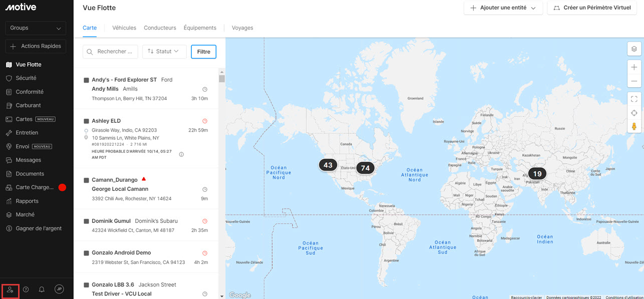Image resolution: width=644 pixels, height=299 pixels.
Task: Click red warning triangle next to Camann_Durango
Action: click(x=144, y=179)
